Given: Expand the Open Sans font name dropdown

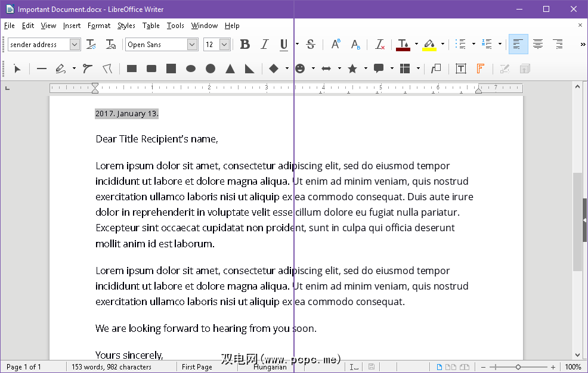Looking at the screenshot, I should (192, 45).
